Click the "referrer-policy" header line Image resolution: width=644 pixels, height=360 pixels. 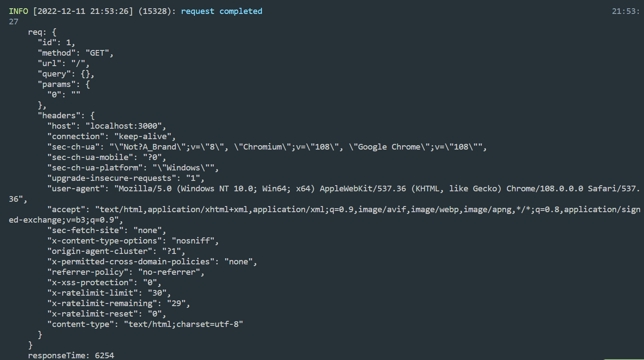tap(126, 272)
